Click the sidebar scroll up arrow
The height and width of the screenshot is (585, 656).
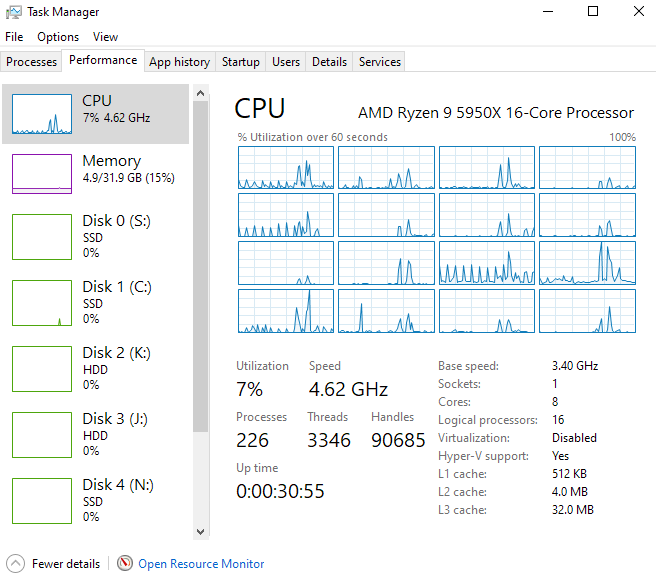pyautogui.click(x=200, y=93)
